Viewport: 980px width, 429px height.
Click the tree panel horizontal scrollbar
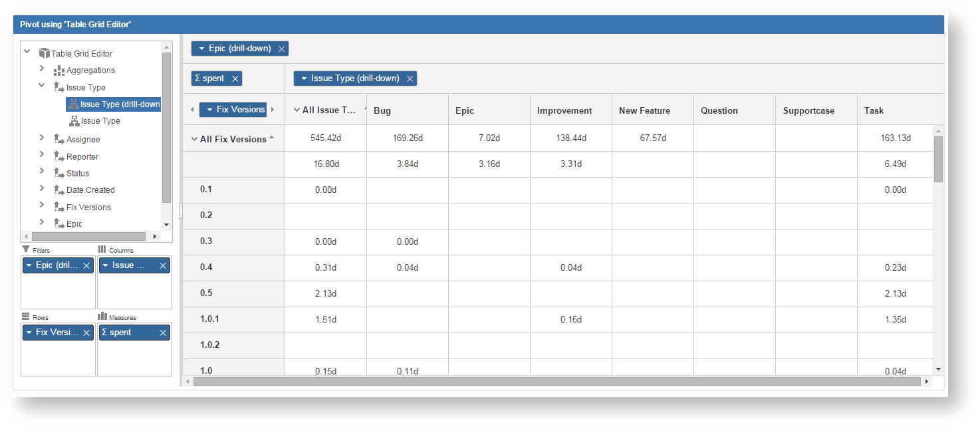[88, 236]
